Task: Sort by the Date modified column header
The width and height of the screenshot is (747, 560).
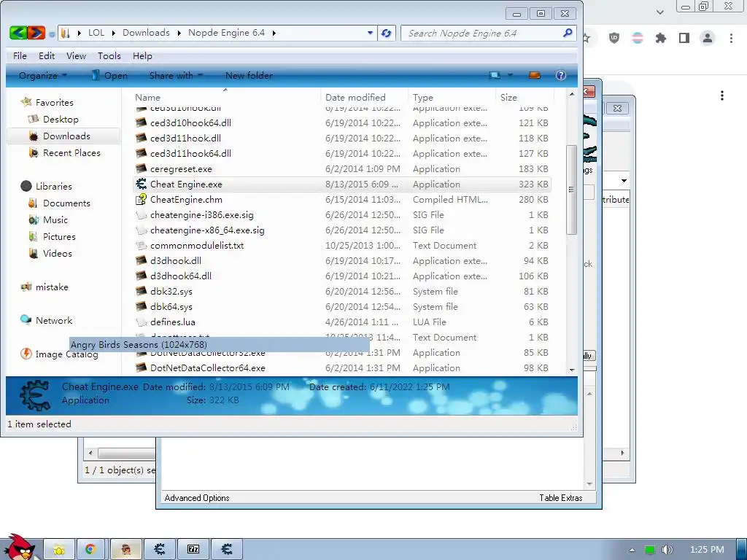Action: (x=365, y=97)
